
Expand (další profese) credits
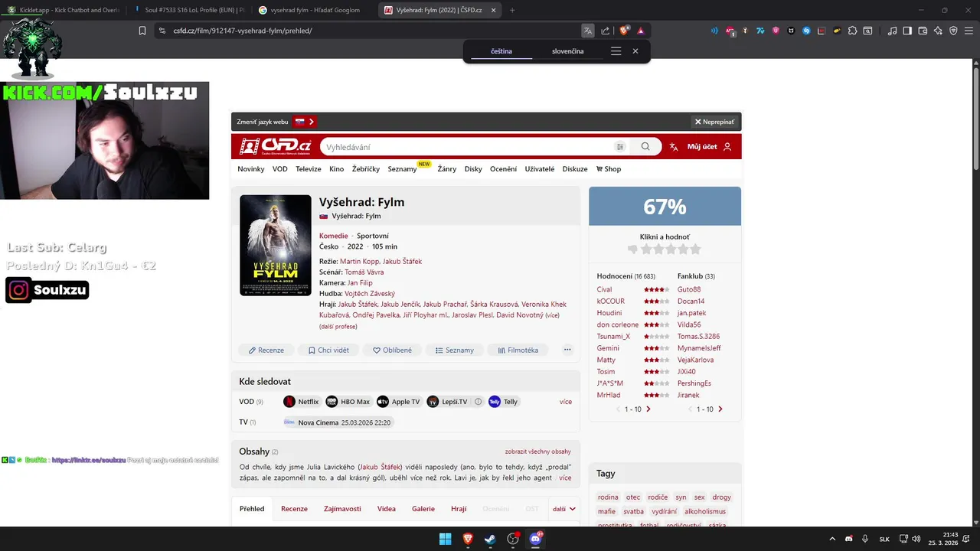338,326
